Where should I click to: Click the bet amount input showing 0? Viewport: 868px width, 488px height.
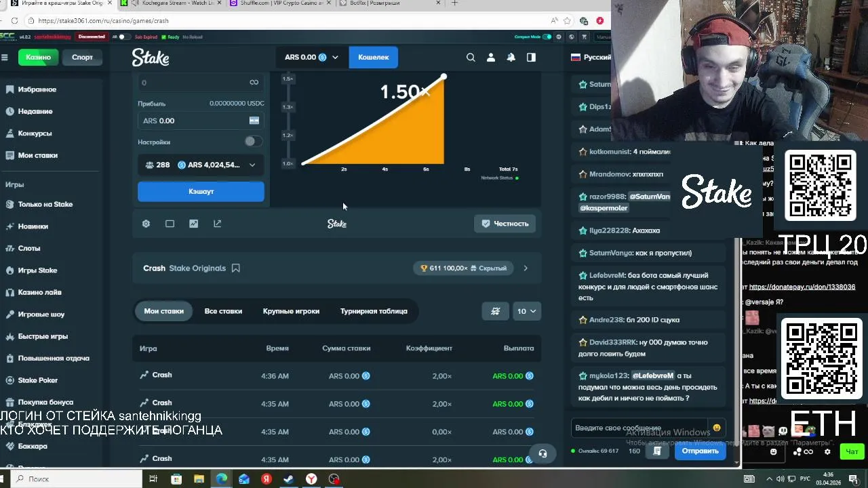click(x=193, y=83)
